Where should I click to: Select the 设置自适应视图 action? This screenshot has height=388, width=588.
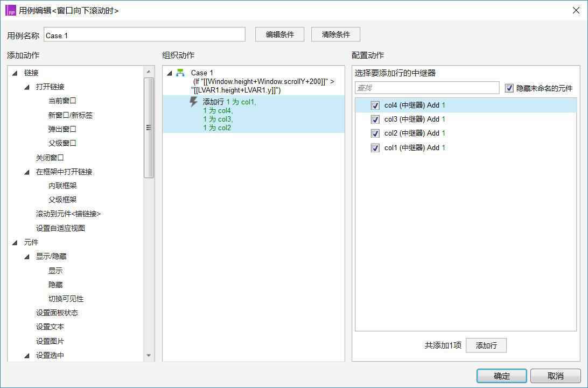click(60, 228)
